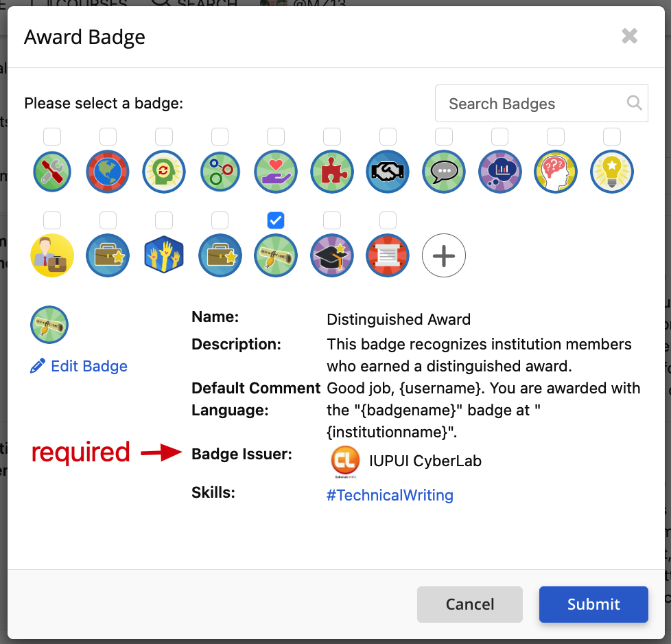Open the #TechnicalWriting skill link

click(390, 495)
